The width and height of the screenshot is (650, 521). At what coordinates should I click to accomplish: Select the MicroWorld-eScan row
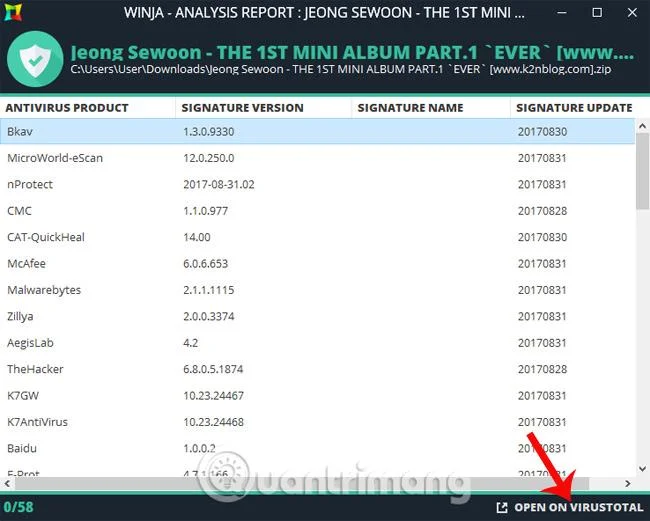point(317,158)
